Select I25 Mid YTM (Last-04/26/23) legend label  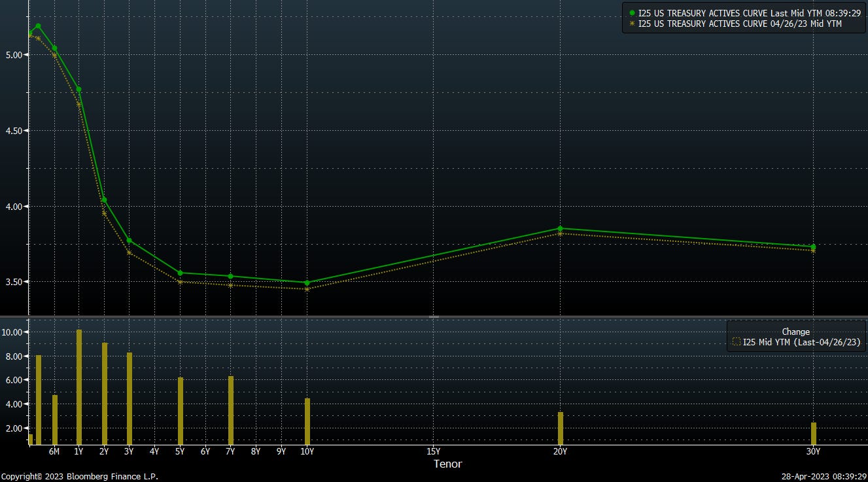coord(801,341)
